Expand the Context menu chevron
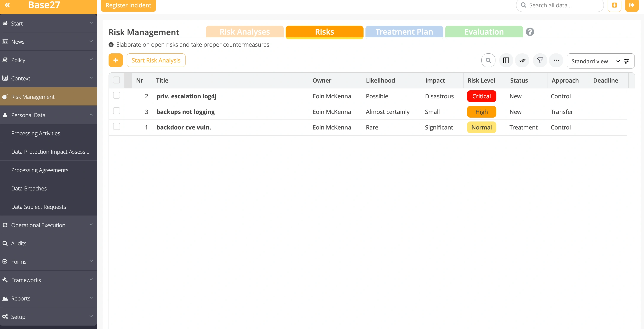This screenshot has height=329, width=644. pyautogui.click(x=91, y=78)
